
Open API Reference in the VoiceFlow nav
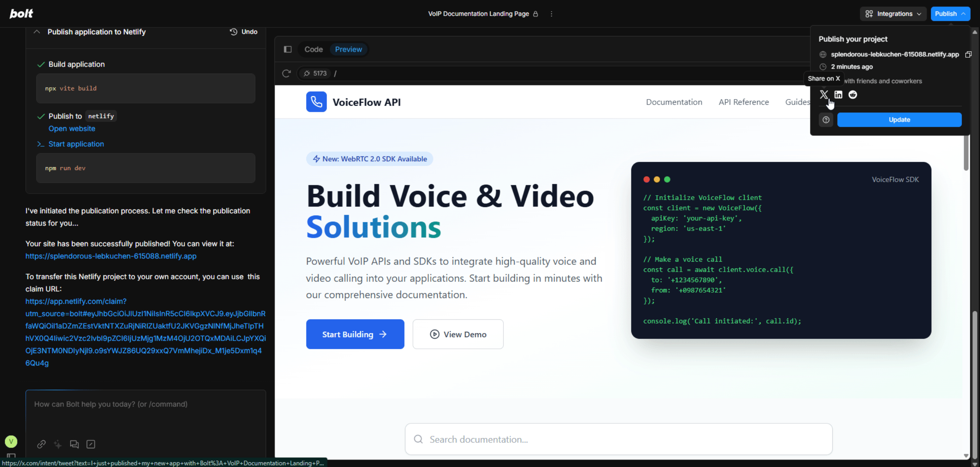click(744, 102)
